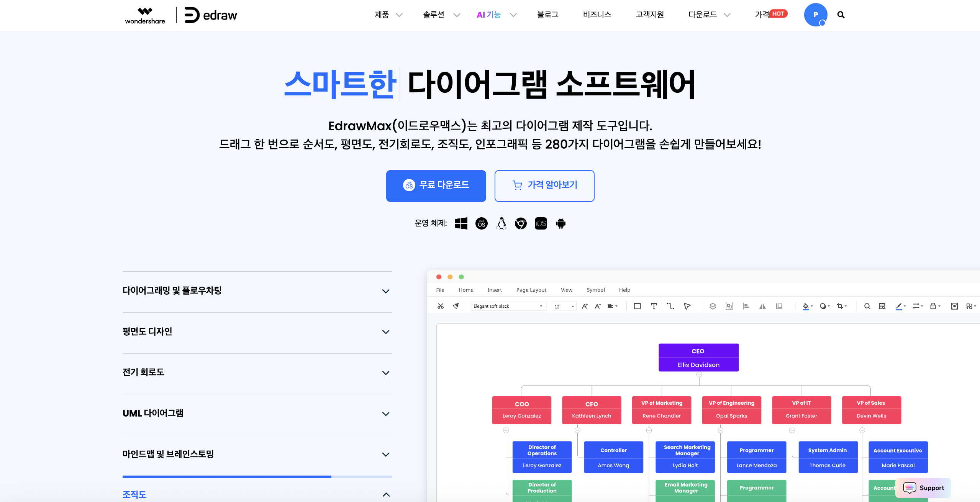Click the Group objects icon
The width and height of the screenshot is (980, 502).
pyautogui.click(x=729, y=306)
